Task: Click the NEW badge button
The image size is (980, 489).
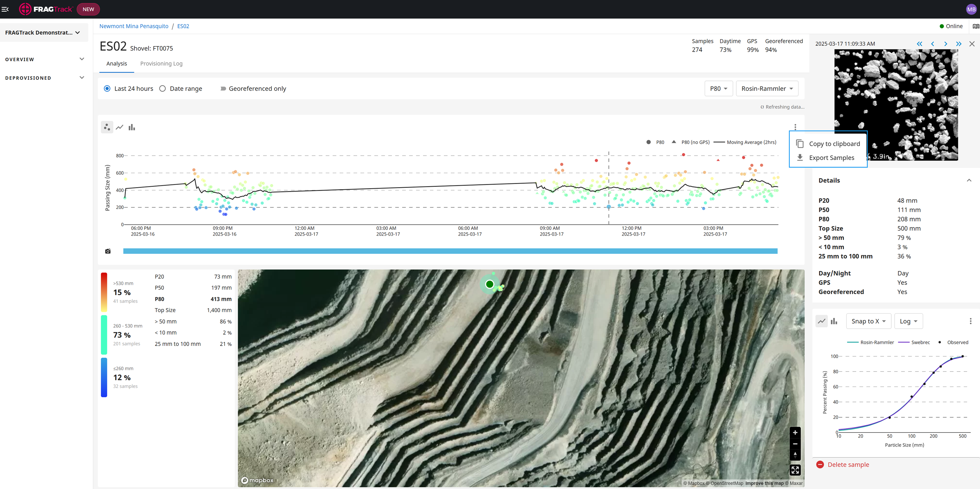Action: (88, 9)
